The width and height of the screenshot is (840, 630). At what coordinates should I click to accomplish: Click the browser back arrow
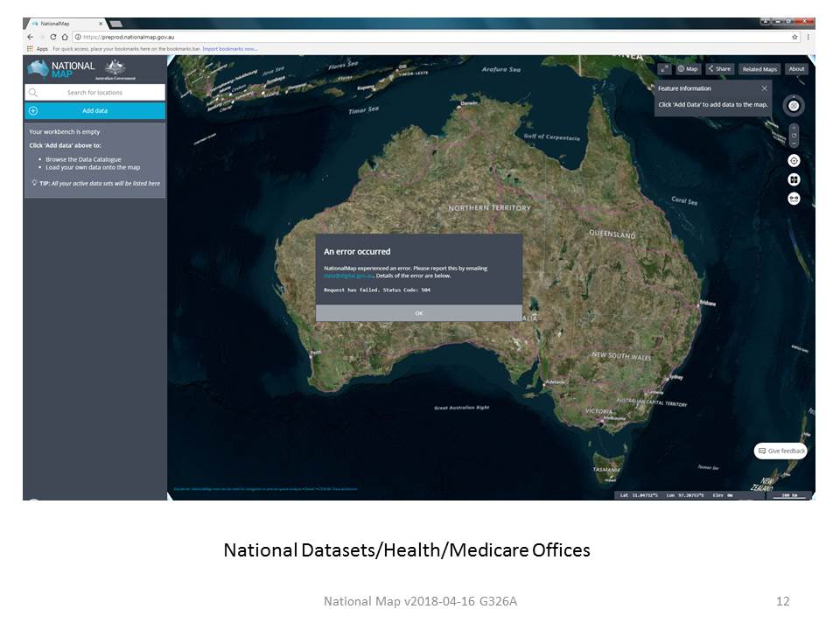pyautogui.click(x=30, y=37)
